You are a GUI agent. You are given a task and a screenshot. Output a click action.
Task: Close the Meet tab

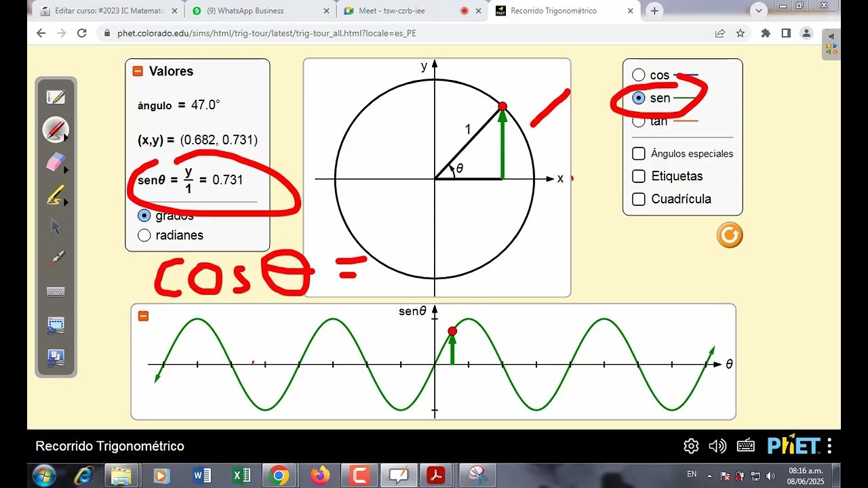[478, 11]
